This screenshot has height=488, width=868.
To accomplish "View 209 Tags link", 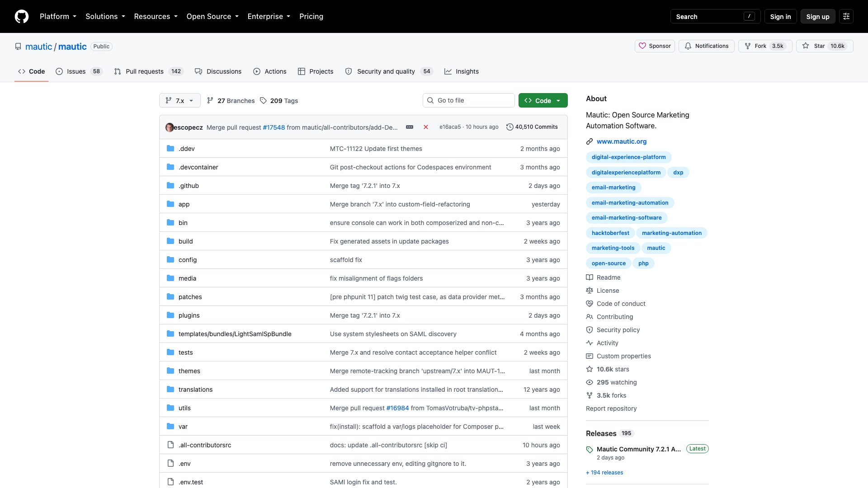I will 279,100.
